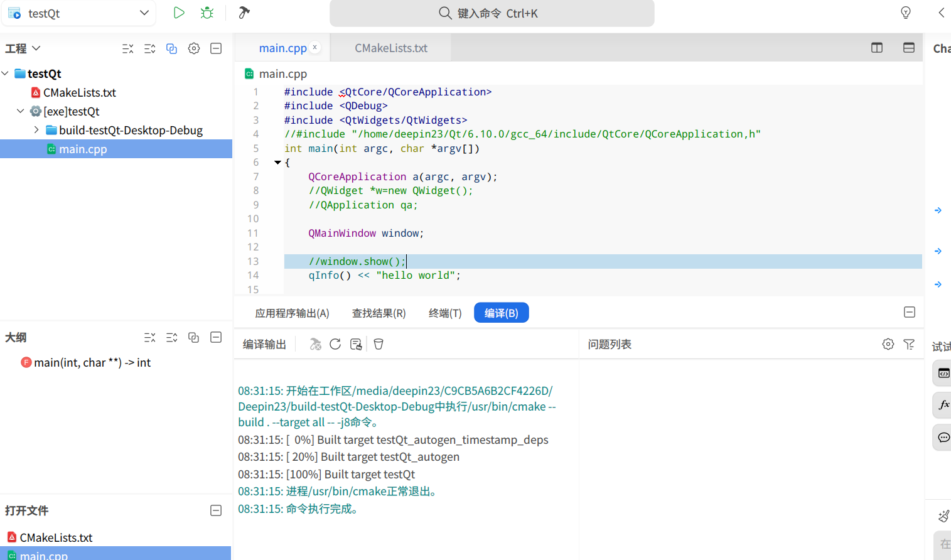
Task: Split editor side by side
Action: [877, 48]
